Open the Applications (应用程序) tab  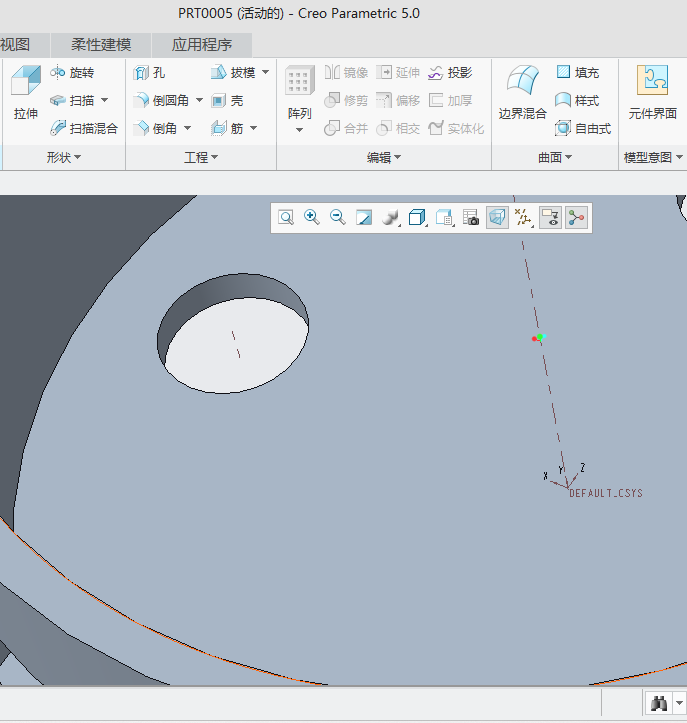[x=202, y=45]
